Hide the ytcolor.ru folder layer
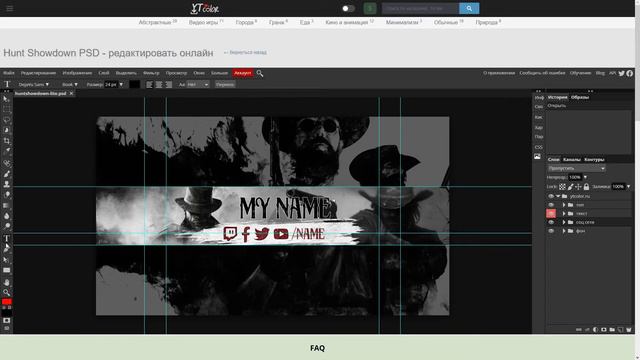Screen dimensions: 640x360 click(x=551, y=196)
